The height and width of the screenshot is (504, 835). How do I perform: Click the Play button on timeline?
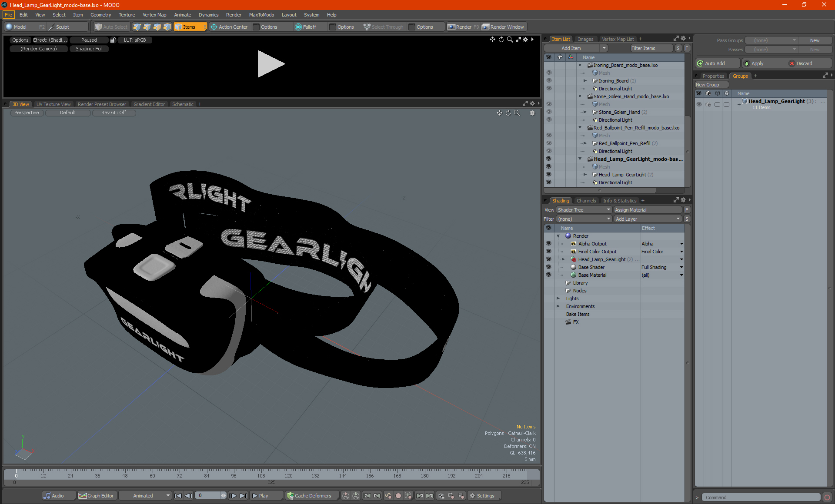(x=266, y=496)
